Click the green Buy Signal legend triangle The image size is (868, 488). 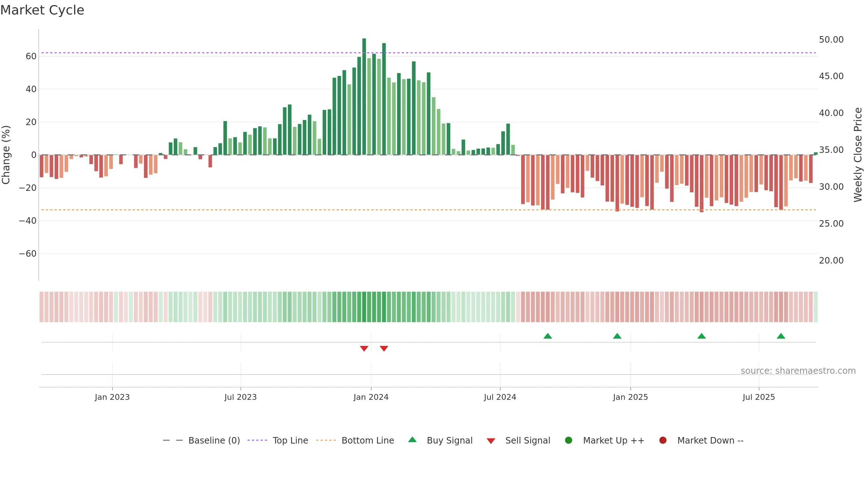click(x=412, y=440)
